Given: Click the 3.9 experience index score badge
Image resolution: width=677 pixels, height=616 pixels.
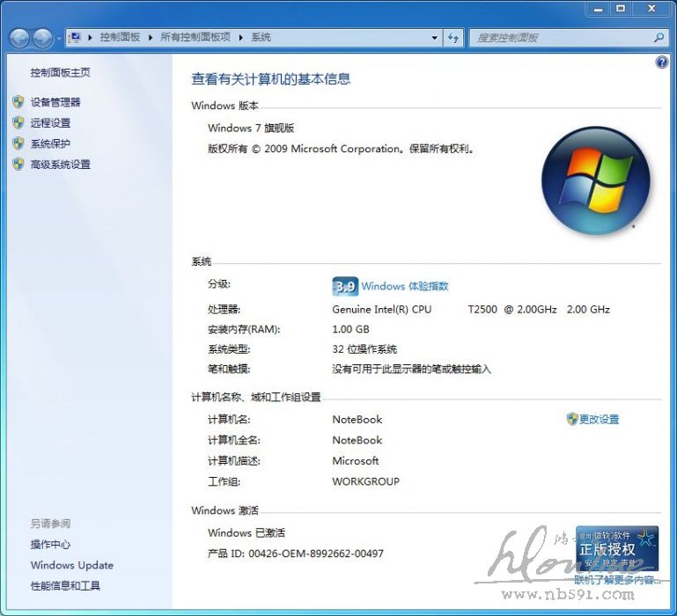Looking at the screenshot, I should coord(344,286).
